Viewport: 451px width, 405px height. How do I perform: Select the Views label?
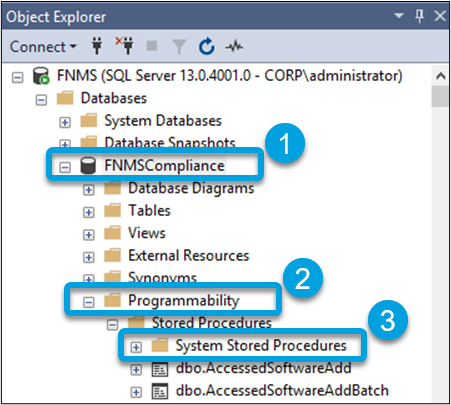[x=147, y=233]
